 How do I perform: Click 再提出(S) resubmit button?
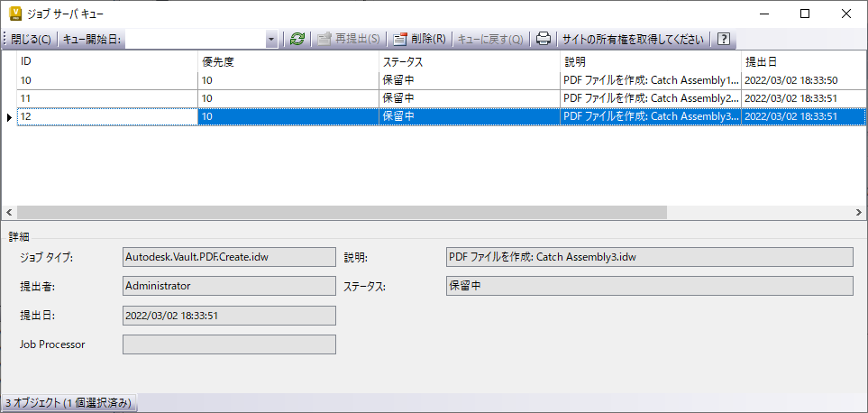349,40
